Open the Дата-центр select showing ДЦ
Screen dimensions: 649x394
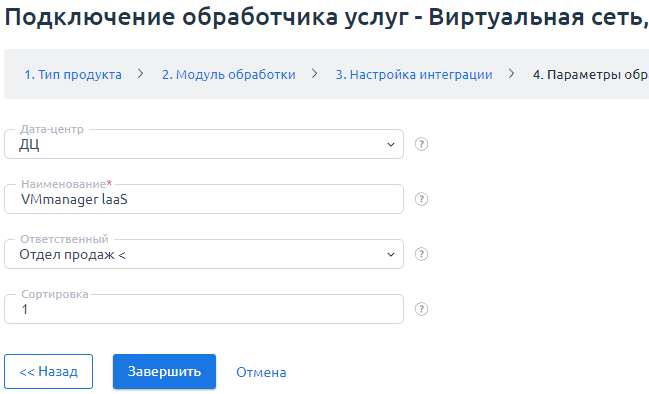(x=204, y=144)
